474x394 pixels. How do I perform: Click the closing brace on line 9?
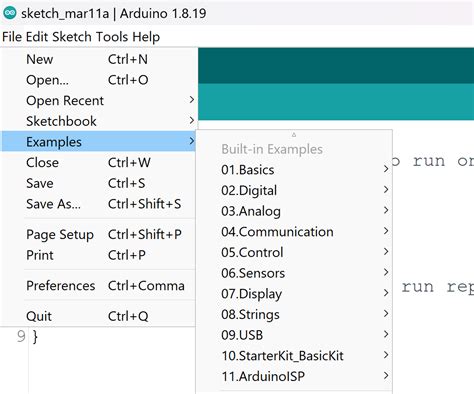click(35, 337)
